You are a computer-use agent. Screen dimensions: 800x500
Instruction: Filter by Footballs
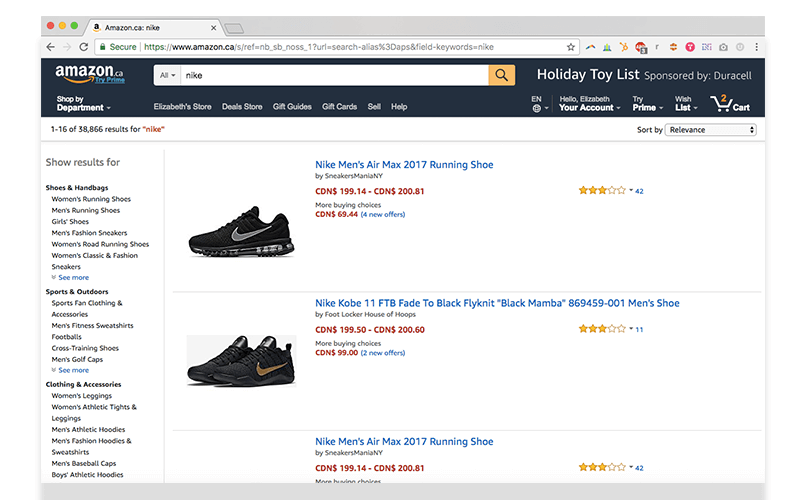66,337
